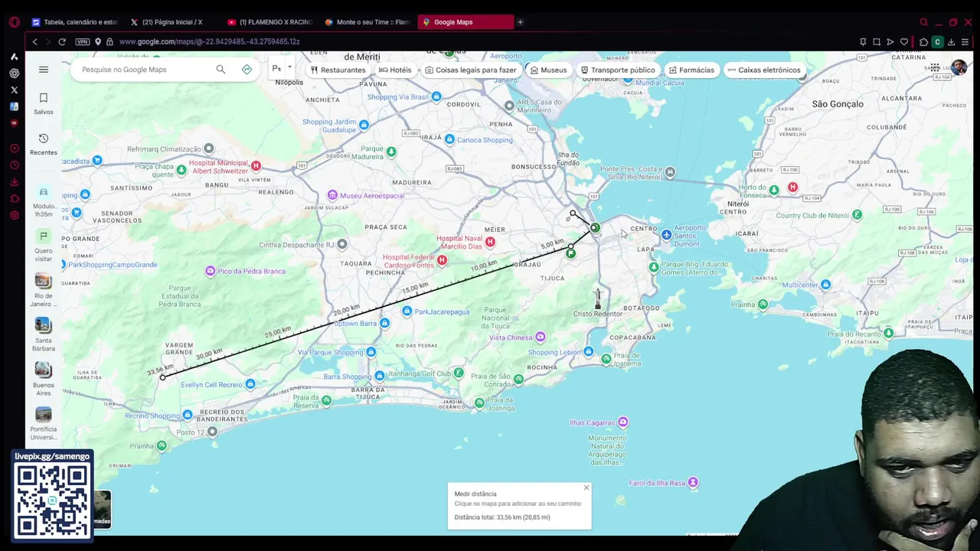This screenshot has height=551, width=980.
Task: Switch to the FLAMENGO X RACING tab
Action: 270,22
